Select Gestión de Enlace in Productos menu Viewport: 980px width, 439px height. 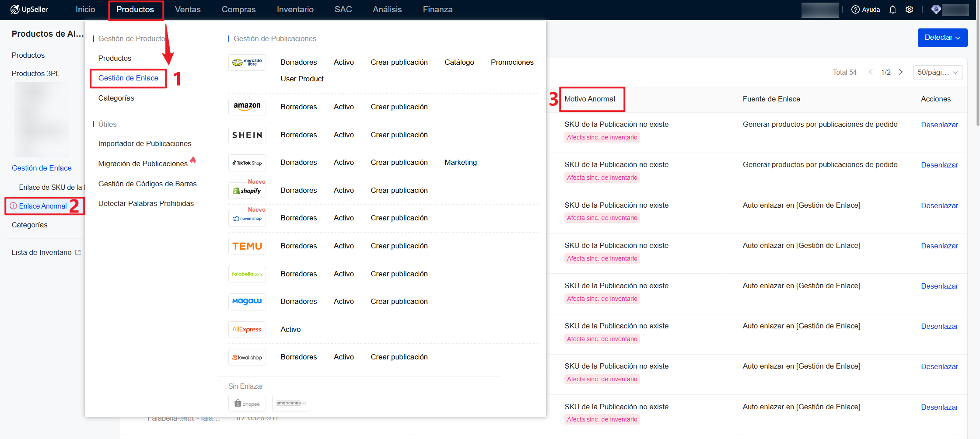[128, 78]
